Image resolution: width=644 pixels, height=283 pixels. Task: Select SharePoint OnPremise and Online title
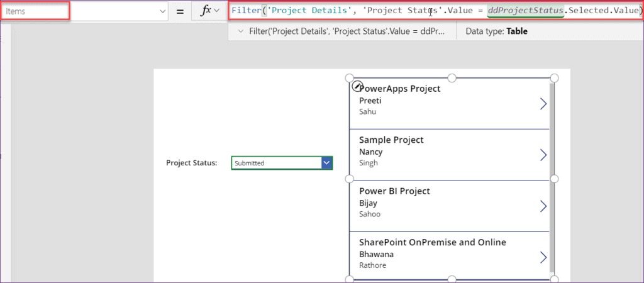pyautogui.click(x=433, y=242)
